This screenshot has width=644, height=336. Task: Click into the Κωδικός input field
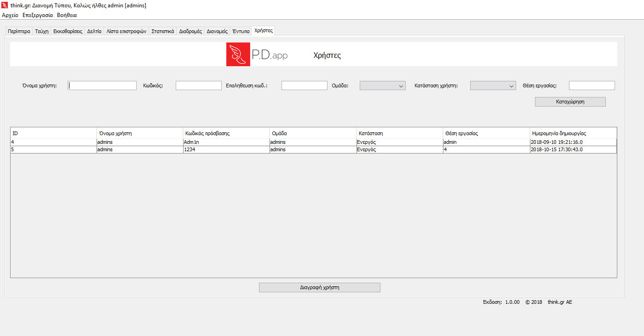click(x=198, y=85)
